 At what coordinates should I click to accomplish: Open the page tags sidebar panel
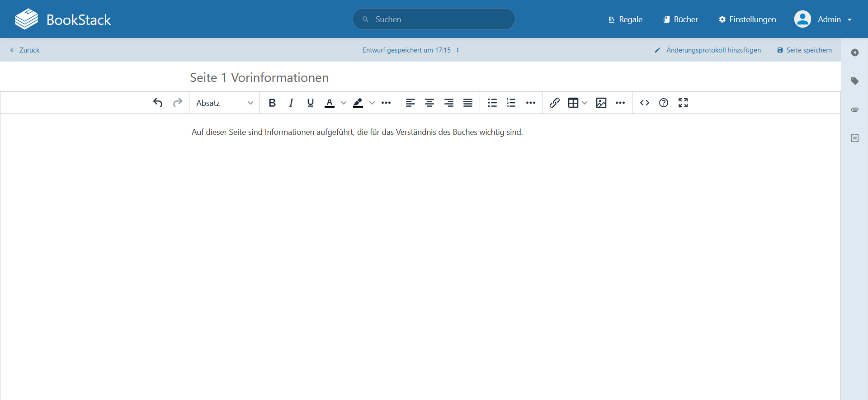pos(854,81)
